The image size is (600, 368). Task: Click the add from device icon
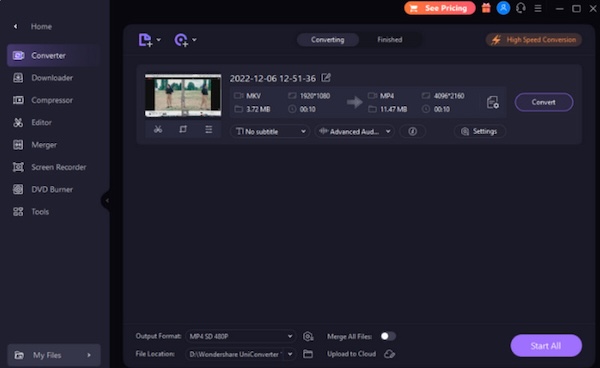point(181,40)
